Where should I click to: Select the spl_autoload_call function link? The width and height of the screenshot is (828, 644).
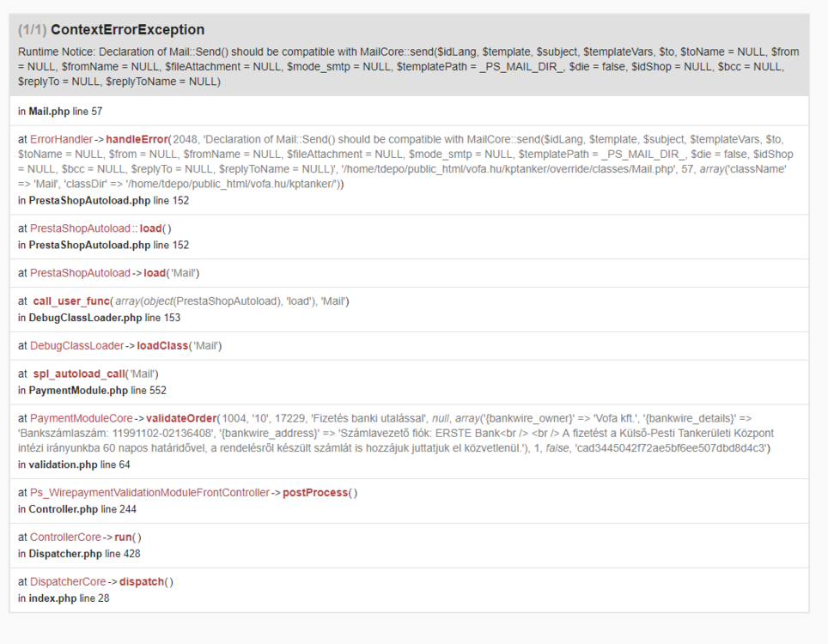click(x=80, y=374)
